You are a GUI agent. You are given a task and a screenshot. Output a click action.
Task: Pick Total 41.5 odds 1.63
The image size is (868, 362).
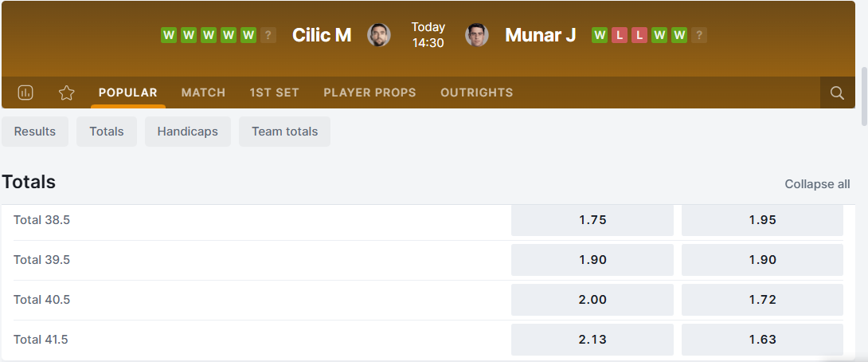(x=762, y=340)
